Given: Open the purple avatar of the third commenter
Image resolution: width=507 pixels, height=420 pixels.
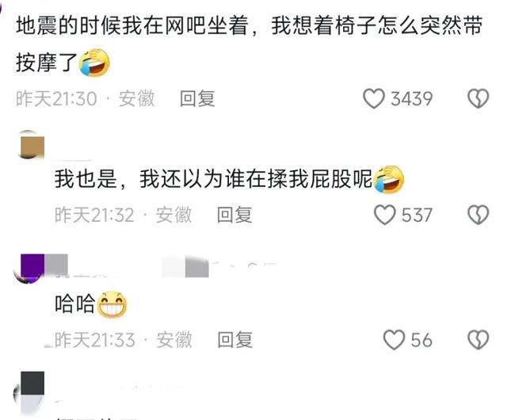Looking at the screenshot, I should click(30, 268).
